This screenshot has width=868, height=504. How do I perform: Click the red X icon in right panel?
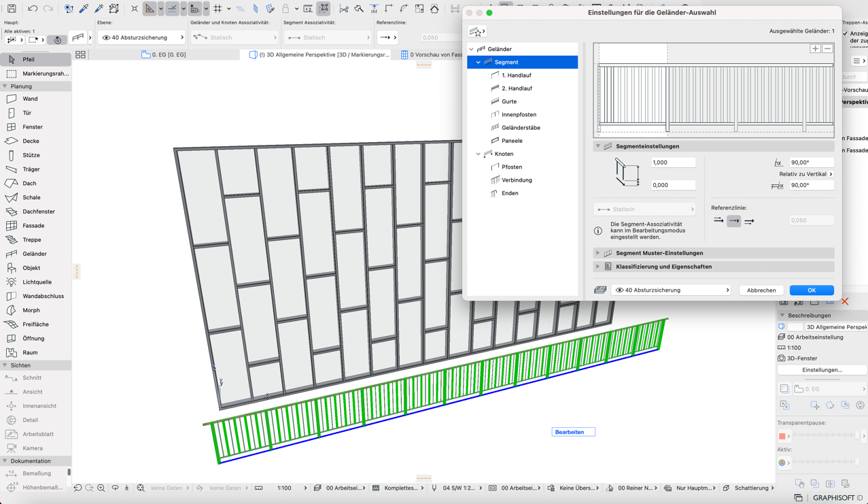[845, 301]
